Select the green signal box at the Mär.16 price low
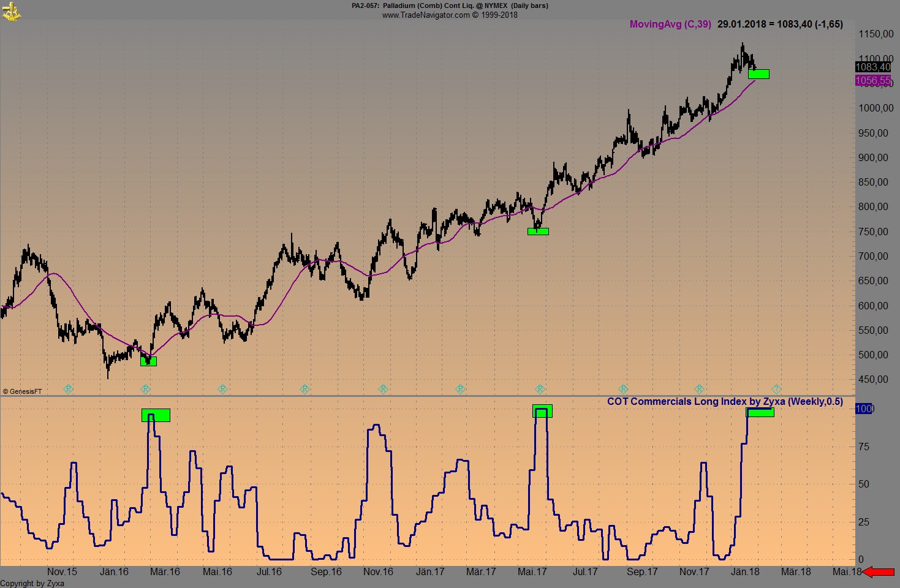The image size is (900, 588). [x=148, y=361]
